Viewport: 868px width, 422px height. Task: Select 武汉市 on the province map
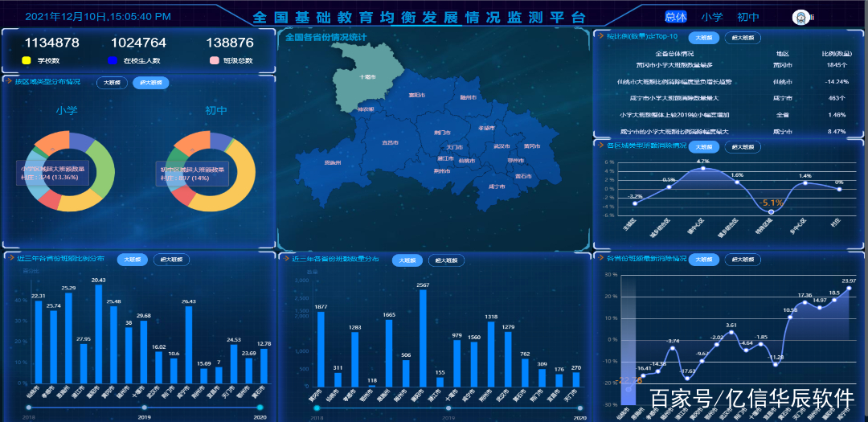501,146
